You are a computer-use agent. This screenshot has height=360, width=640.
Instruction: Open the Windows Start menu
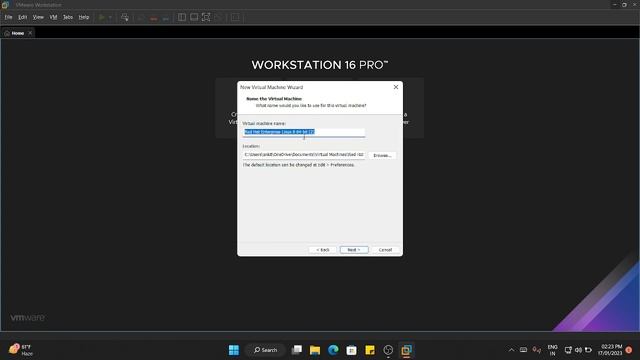coord(234,350)
